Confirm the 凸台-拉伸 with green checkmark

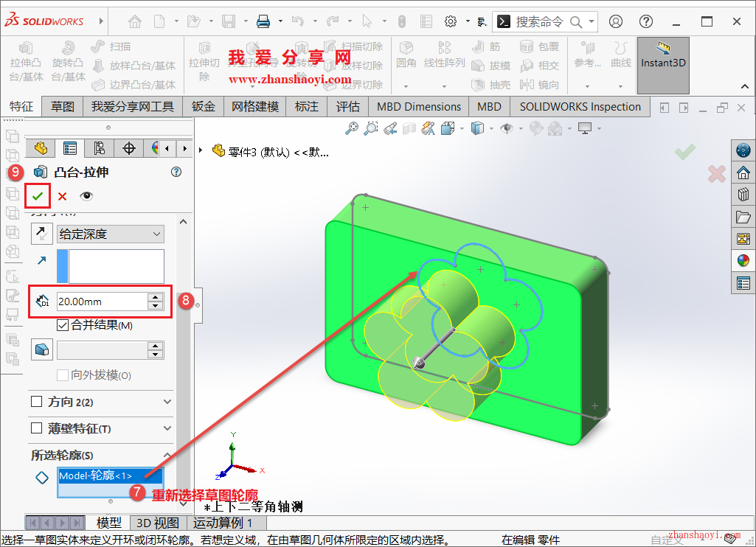[37, 195]
